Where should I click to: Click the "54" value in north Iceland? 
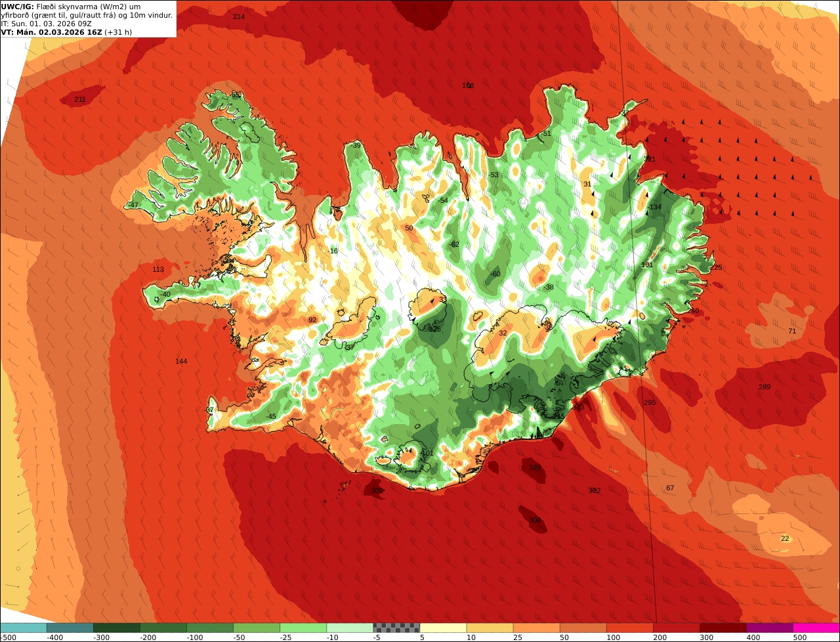click(444, 201)
